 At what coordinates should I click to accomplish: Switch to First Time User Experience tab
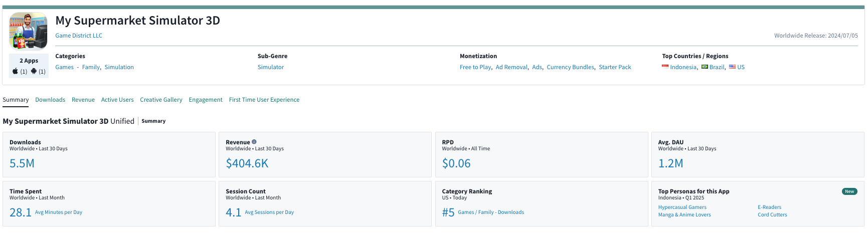264,100
